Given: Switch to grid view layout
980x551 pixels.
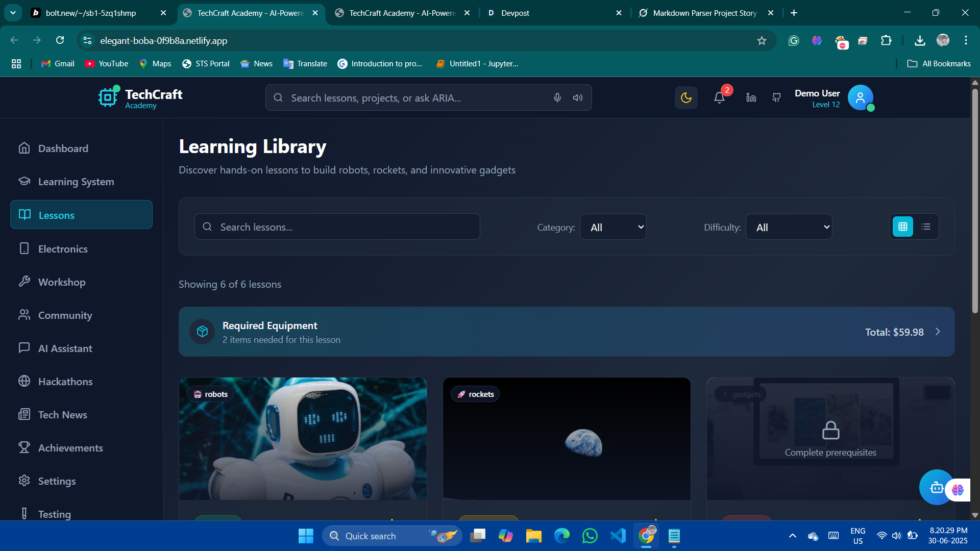Looking at the screenshot, I should [x=902, y=227].
